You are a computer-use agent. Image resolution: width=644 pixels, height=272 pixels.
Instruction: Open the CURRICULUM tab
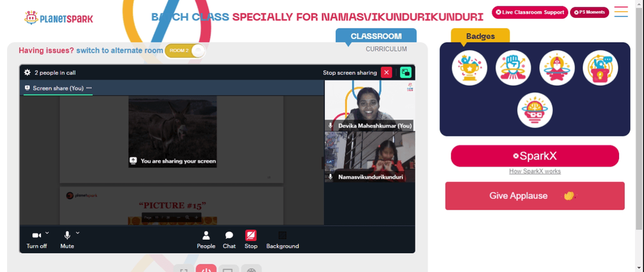[386, 50]
